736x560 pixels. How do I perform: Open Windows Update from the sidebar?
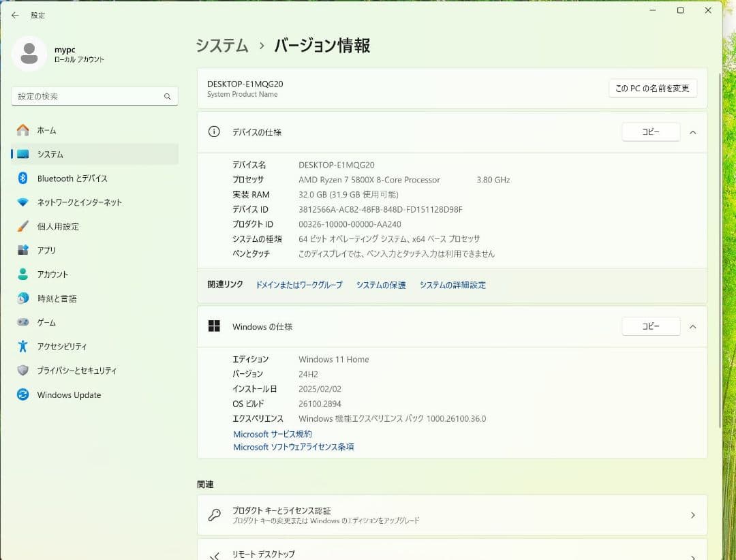(x=69, y=395)
